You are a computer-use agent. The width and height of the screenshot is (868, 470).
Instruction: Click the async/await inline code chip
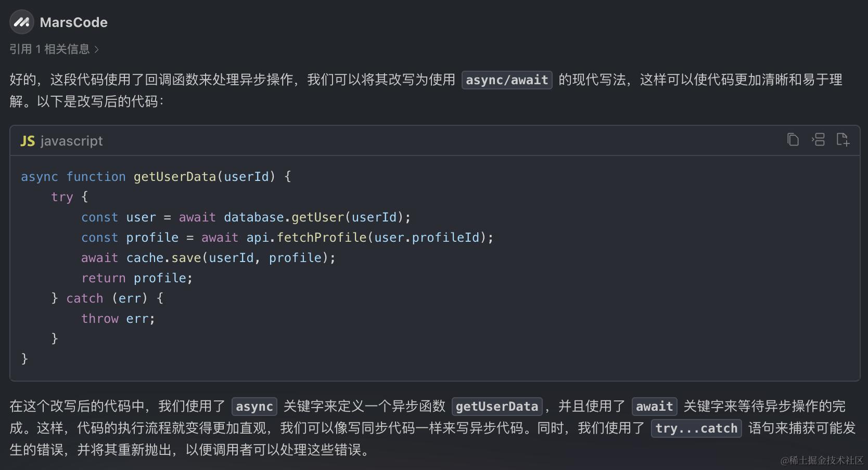[x=507, y=80]
